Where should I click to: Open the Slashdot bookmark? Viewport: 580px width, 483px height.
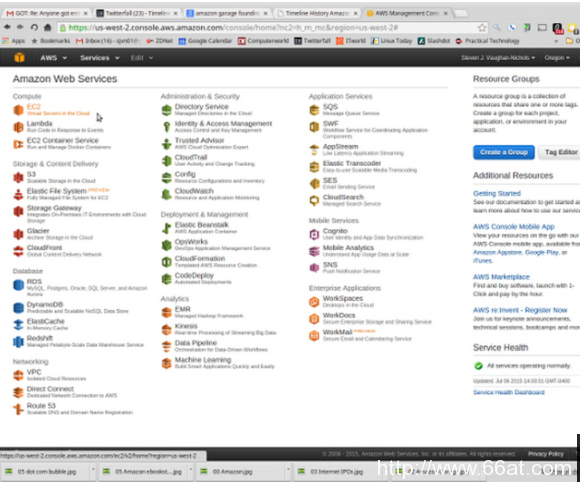(434, 41)
